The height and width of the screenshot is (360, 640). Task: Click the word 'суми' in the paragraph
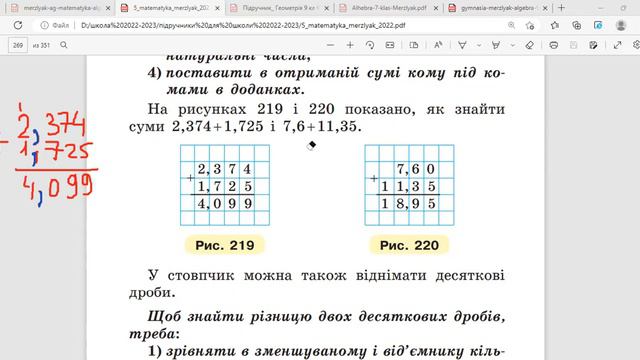click(x=147, y=127)
